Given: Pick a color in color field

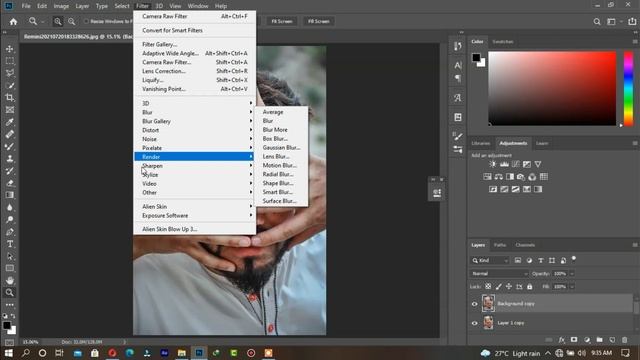Looking at the screenshot, I should 552,88.
